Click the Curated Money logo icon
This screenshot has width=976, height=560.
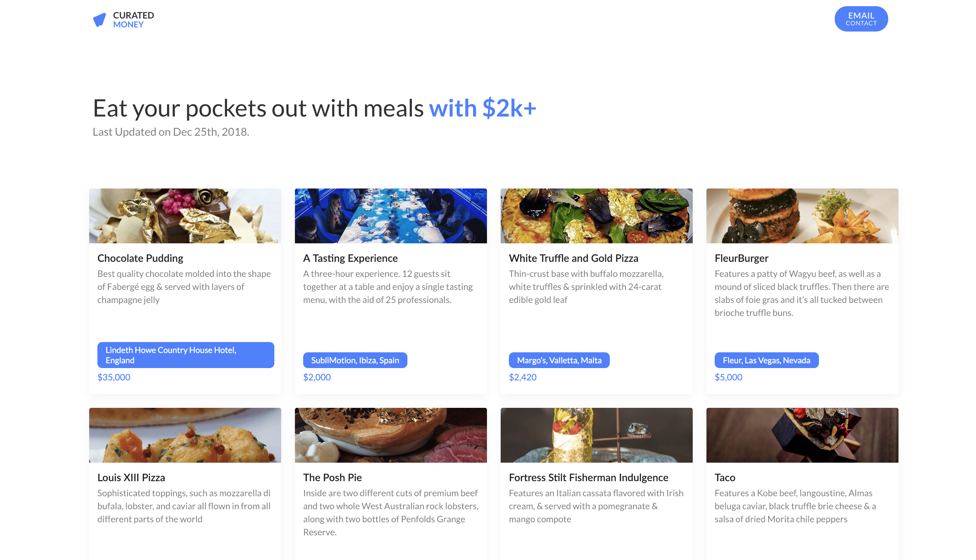click(100, 20)
